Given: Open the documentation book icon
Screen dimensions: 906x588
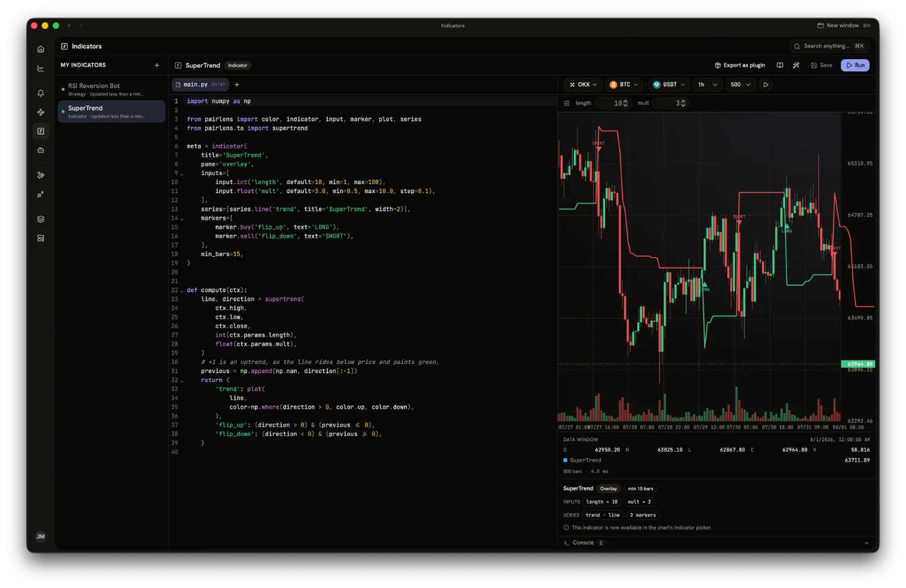Looking at the screenshot, I should [780, 65].
